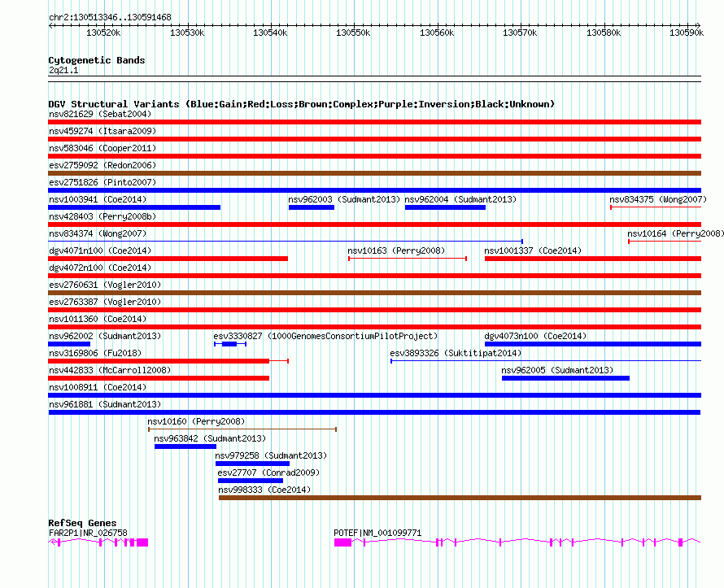Open the nsv10164 (Perry2008) label
Screen dimensions: 724x588
click(x=675, y=233)
